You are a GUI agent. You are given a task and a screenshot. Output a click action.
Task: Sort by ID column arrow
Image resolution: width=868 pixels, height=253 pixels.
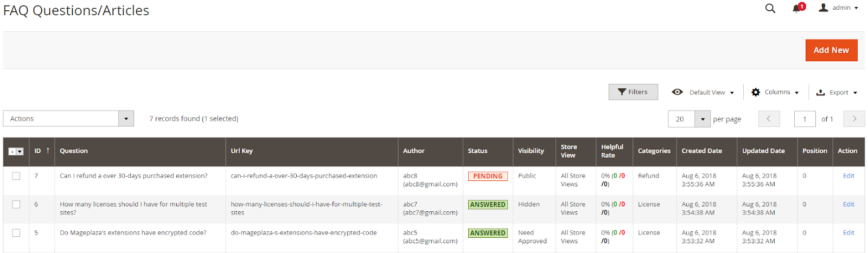click(48, 151)
